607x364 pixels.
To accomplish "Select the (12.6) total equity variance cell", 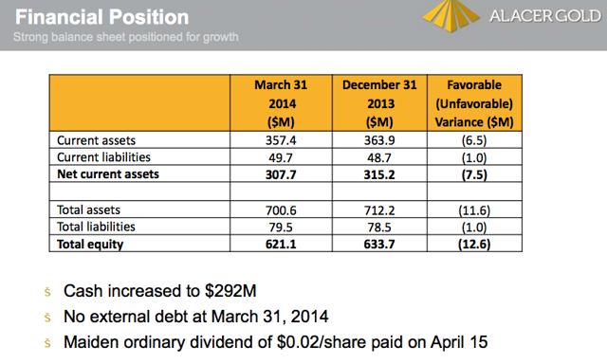I will point(474,244).
